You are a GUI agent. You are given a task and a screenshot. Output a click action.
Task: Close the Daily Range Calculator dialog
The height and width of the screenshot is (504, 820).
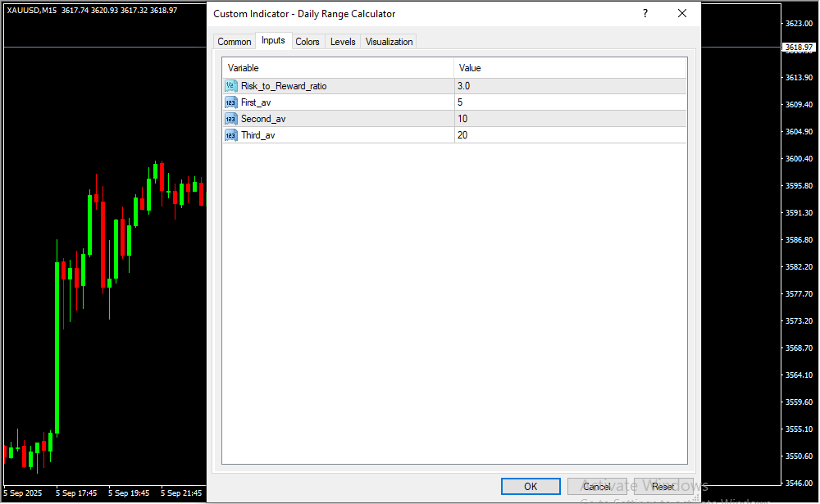(682, 14)
